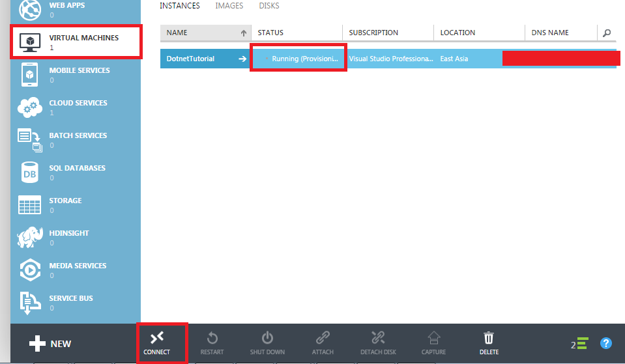Open the Batch Services icon
Image resolution: width=625 pixels, height=364 pixels.
point(30,140)
